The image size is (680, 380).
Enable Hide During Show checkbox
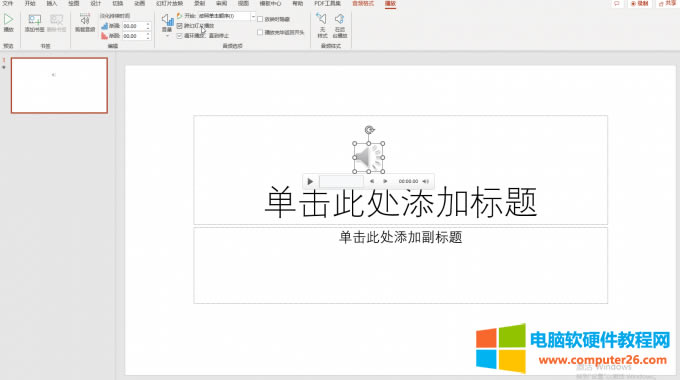coord(260,19)
